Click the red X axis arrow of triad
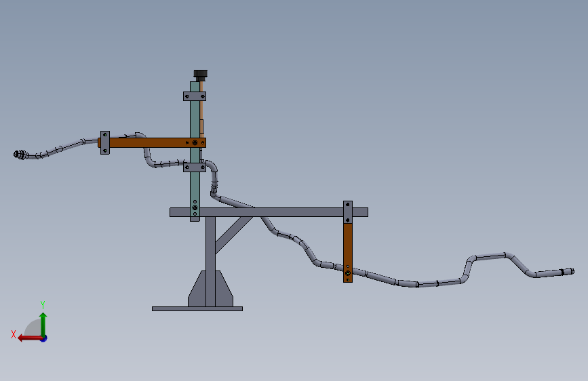 coord(29,338)
